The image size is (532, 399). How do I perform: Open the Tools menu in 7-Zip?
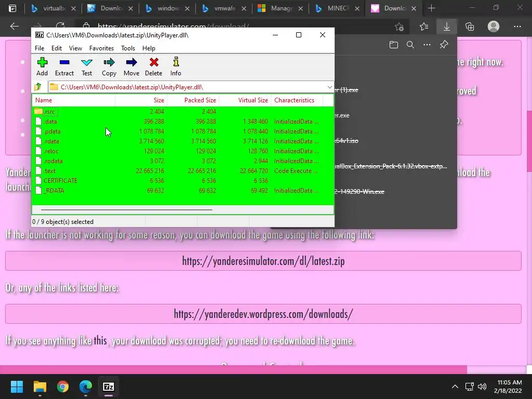click(x=128, y=48)
